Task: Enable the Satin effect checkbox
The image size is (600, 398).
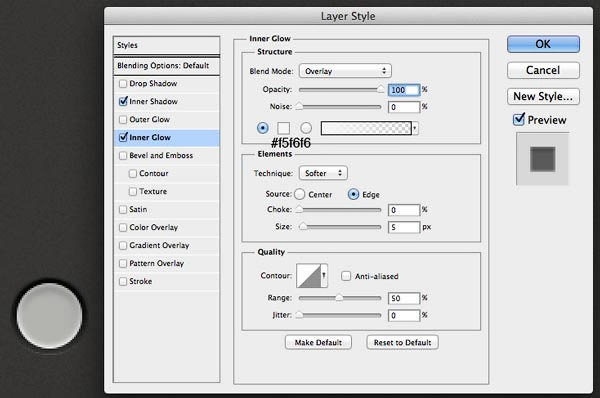Action: point(123,209)
